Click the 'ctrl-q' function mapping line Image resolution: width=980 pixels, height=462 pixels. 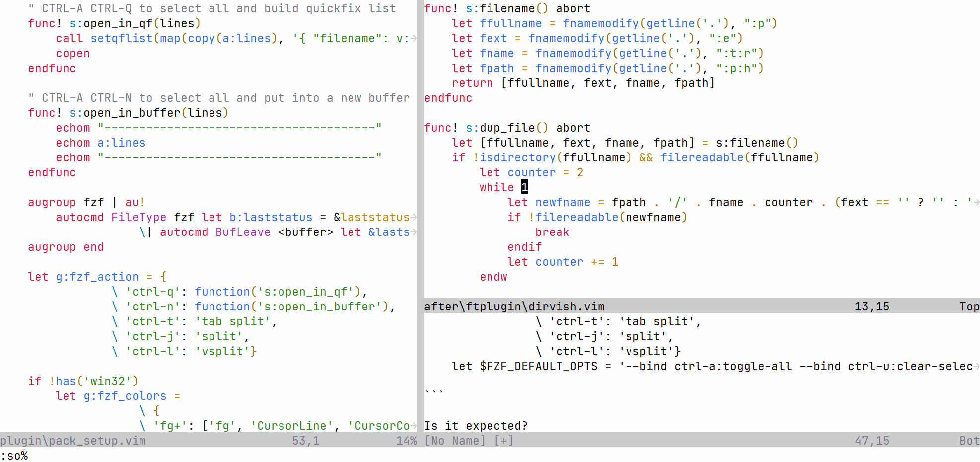click(x=239, y=292)
